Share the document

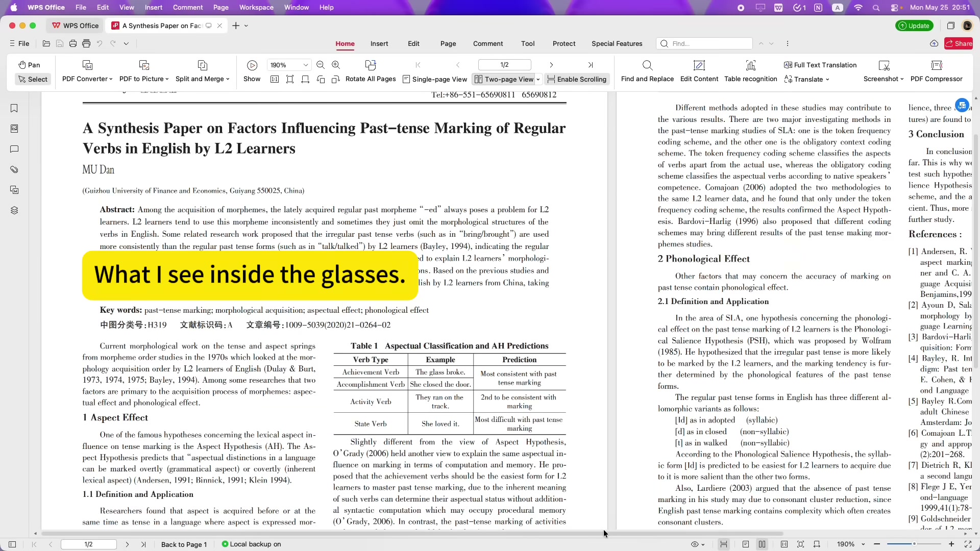[x=959, y=44]
